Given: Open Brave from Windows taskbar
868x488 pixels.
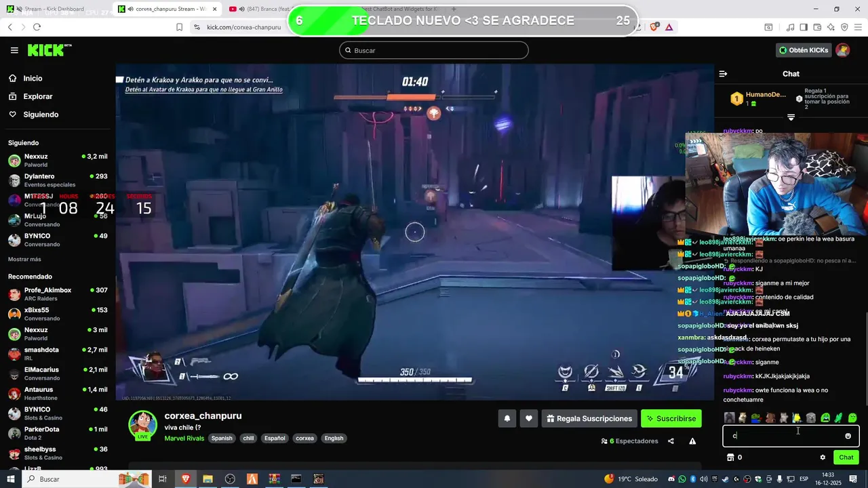Looking at the screenshot, I should point(185,479).
